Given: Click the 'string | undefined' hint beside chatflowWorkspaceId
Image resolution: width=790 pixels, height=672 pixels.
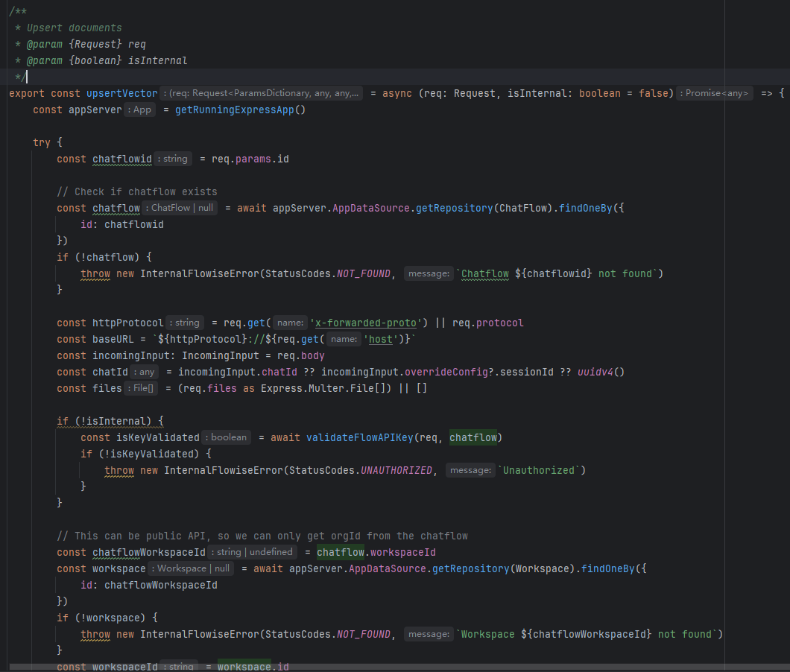Looking at the screenshot, I should 252,552.
